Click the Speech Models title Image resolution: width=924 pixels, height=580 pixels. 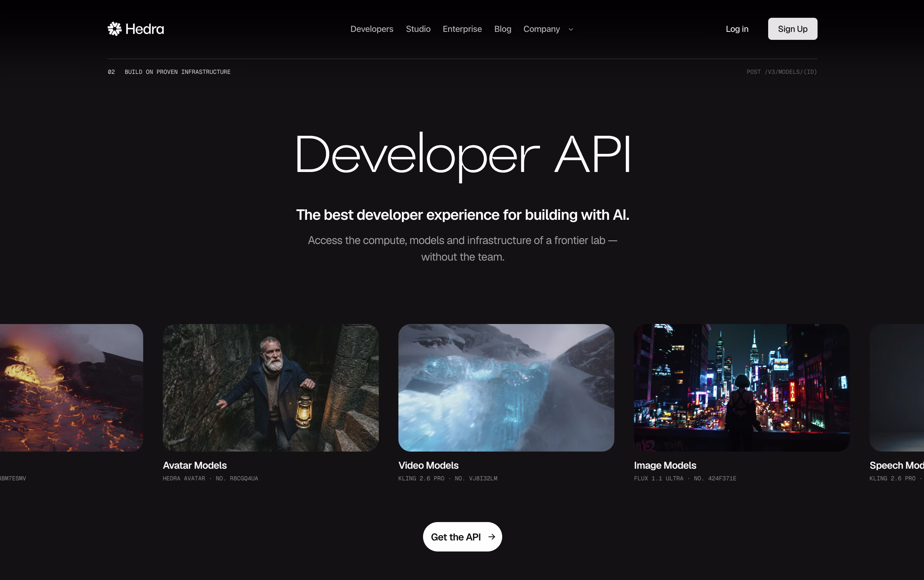click(x=896, y=465)
